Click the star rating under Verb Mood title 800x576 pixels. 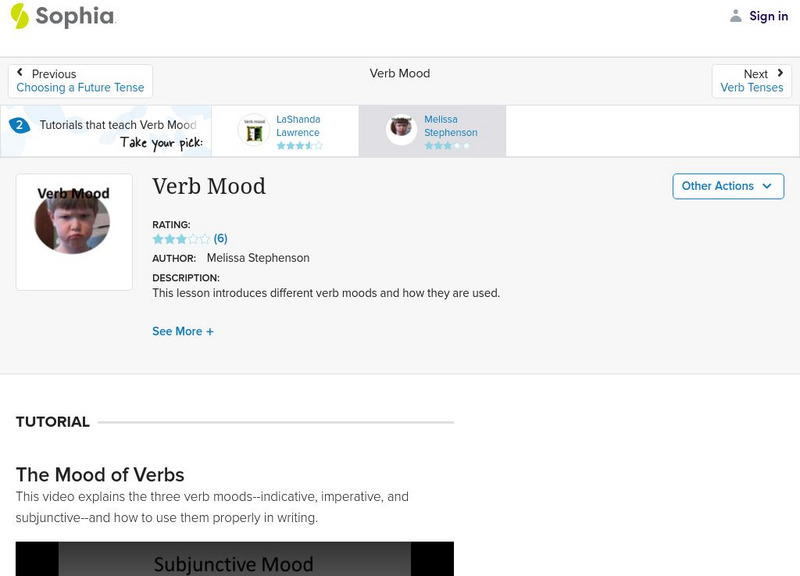[x=181, y=239]
